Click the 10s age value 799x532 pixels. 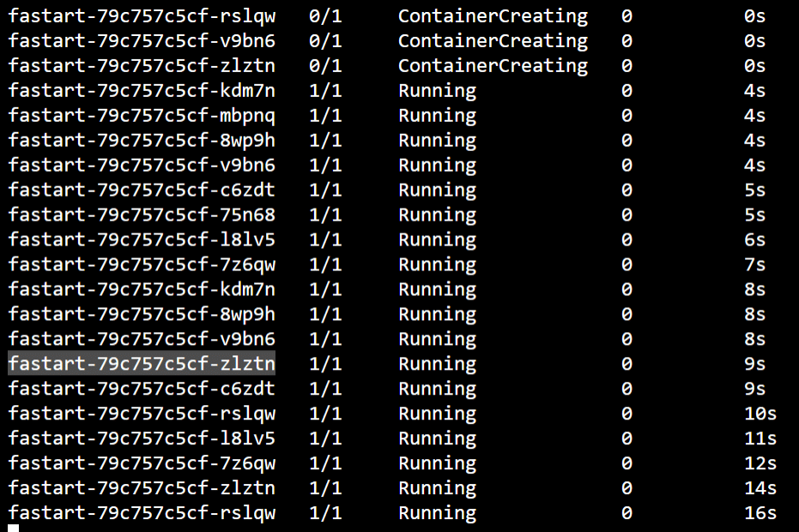click(x=760, y=414)
